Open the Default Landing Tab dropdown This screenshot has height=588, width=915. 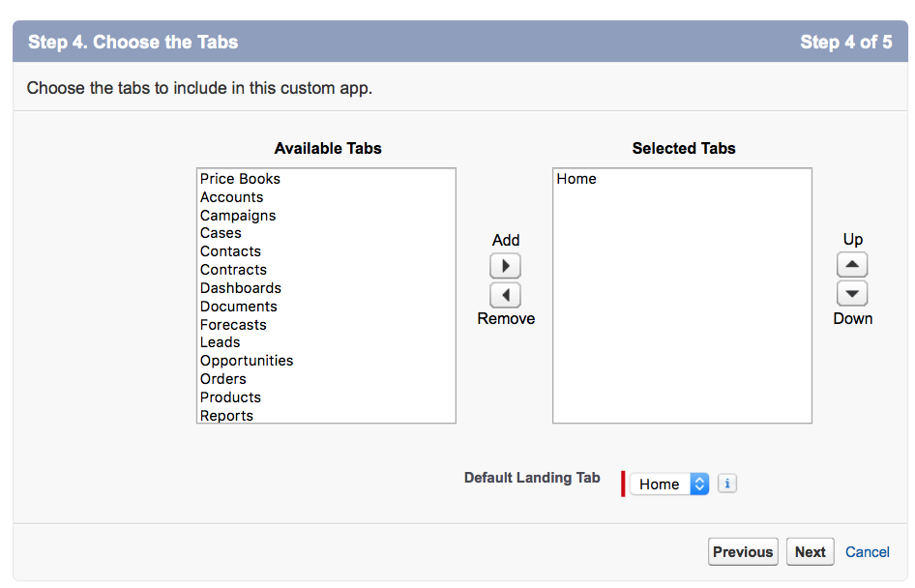coord(669,485)
